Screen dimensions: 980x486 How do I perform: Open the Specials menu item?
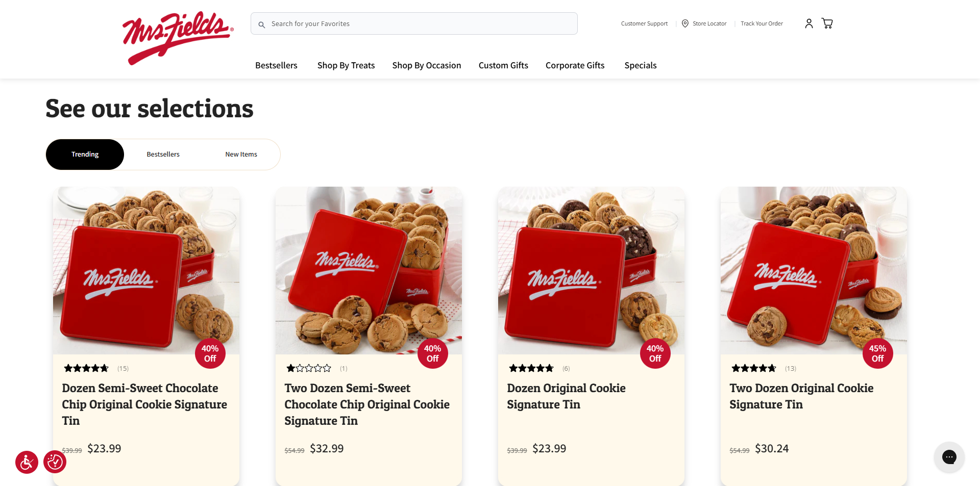[640, 65]
